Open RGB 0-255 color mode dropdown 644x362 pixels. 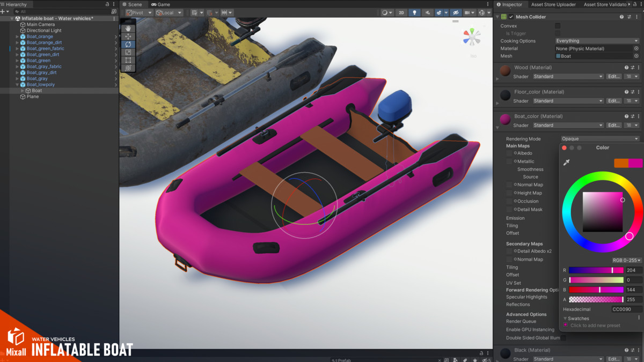626,260
